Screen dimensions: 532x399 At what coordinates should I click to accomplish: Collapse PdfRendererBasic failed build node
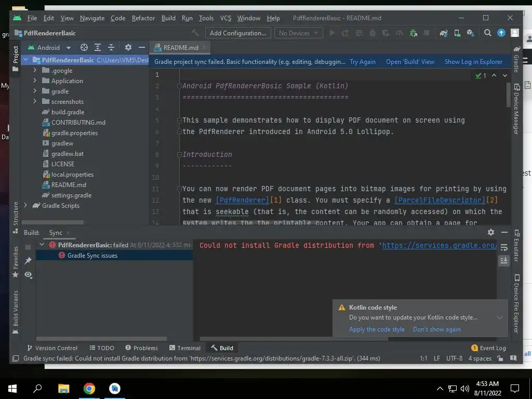(x=42, y=245)
